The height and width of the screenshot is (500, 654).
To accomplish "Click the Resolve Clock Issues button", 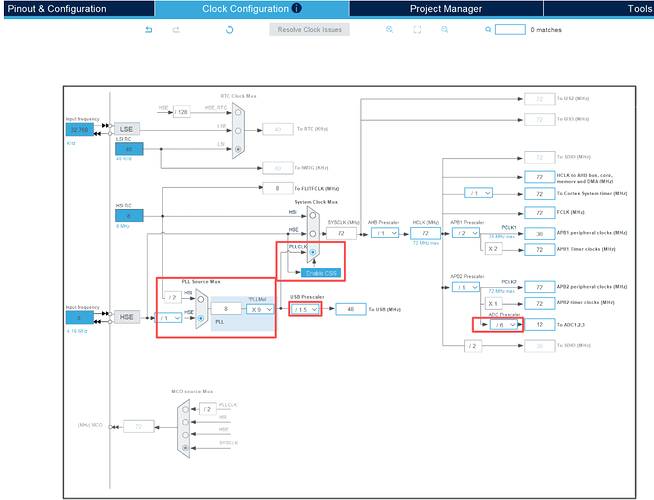I will [x=309, y=30].
